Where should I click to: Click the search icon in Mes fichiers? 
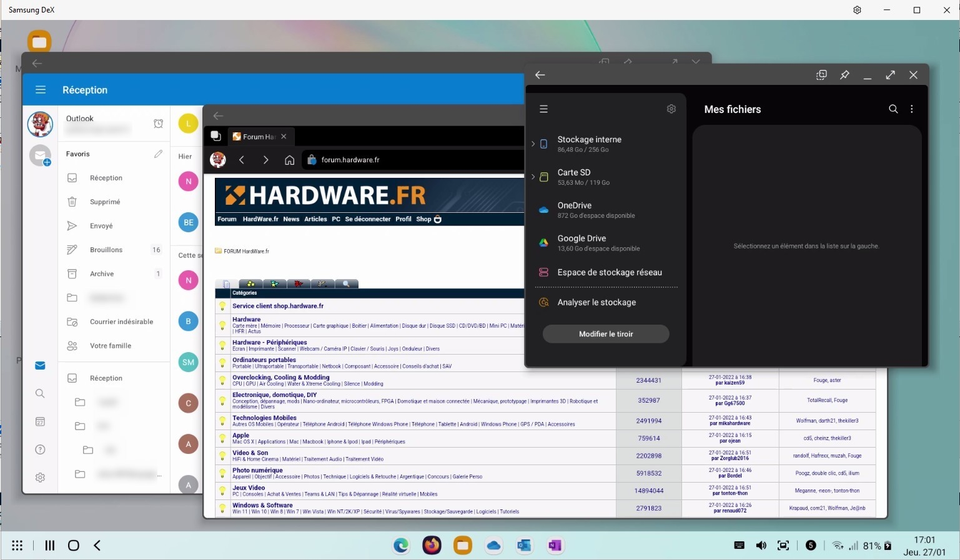tap(893, 109)
